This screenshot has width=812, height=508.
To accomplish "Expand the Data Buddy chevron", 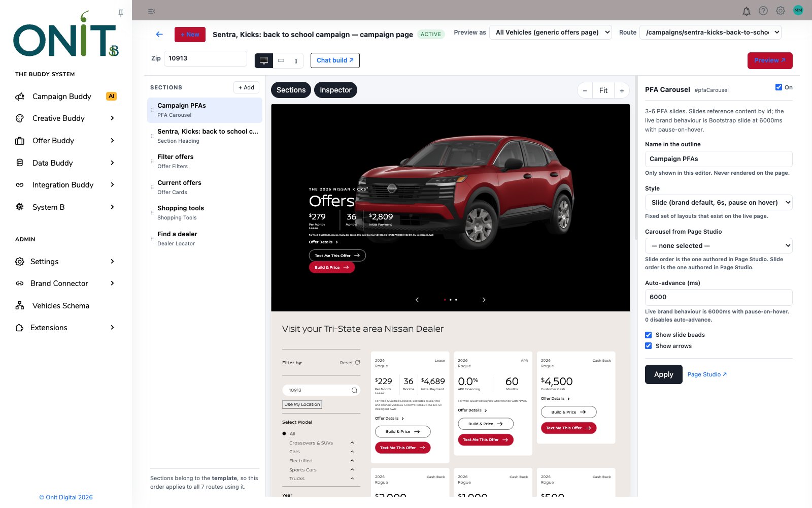I will 113,163.
